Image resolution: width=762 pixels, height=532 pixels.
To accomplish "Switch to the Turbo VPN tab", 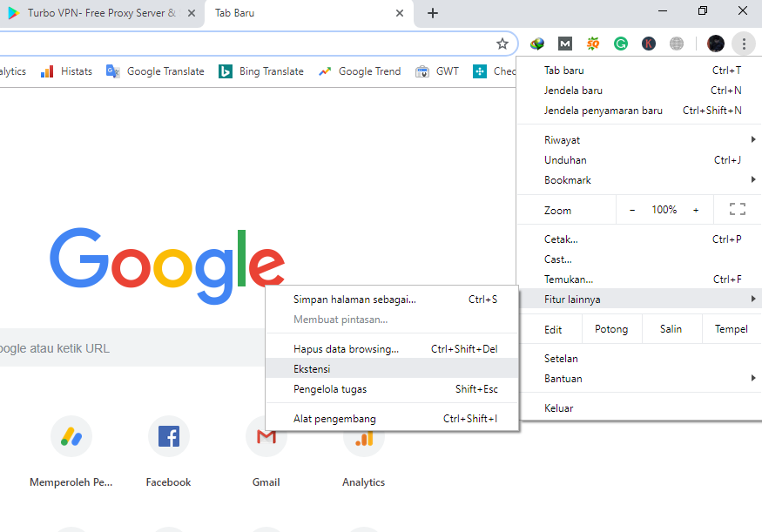I will (x=101, y=13).
